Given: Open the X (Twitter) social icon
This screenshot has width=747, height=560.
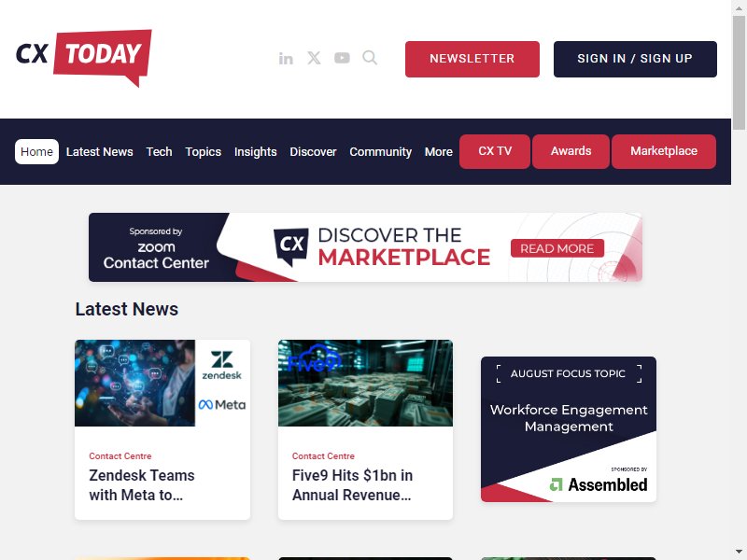Looking at the screenshot, I should point(314,58).
